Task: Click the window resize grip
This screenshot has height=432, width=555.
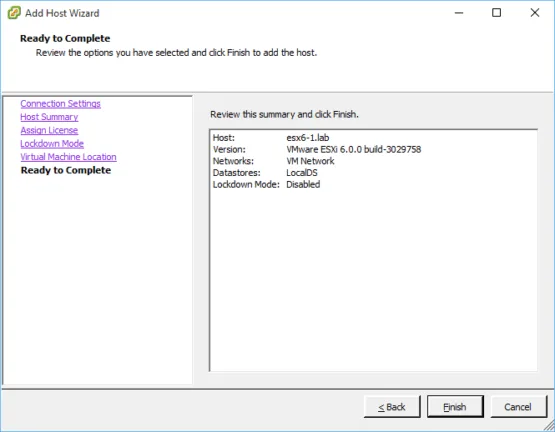Action: click(549, 425)
